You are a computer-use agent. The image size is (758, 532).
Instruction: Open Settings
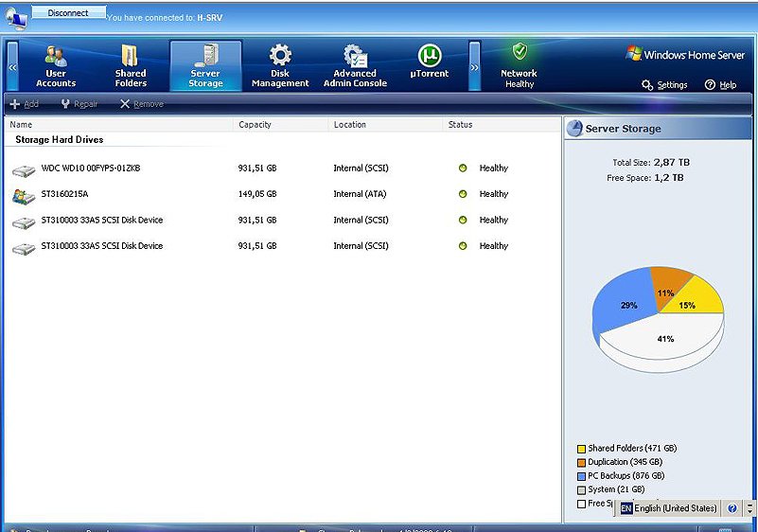[x=664, y=85]
